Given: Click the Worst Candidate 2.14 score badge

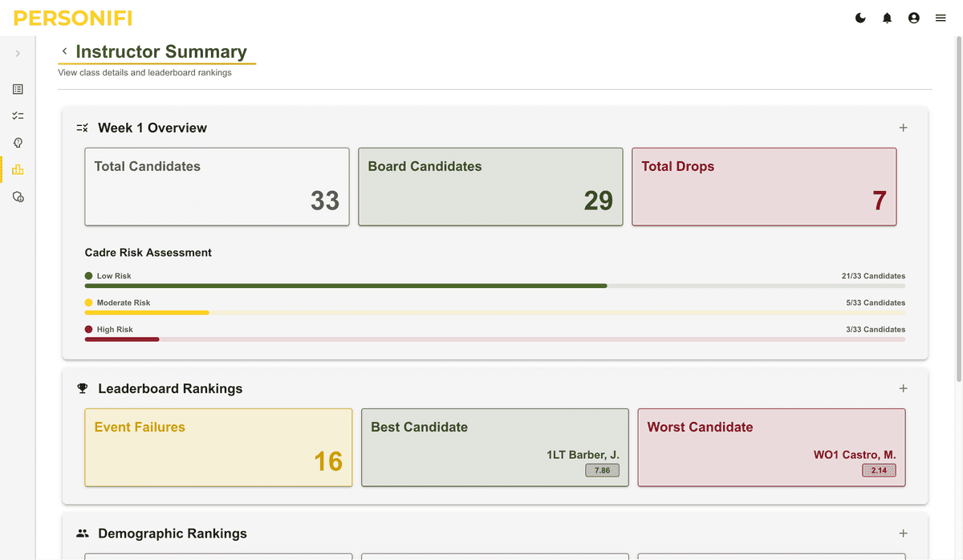Looking at the screenshot, I should pos(879,470).
